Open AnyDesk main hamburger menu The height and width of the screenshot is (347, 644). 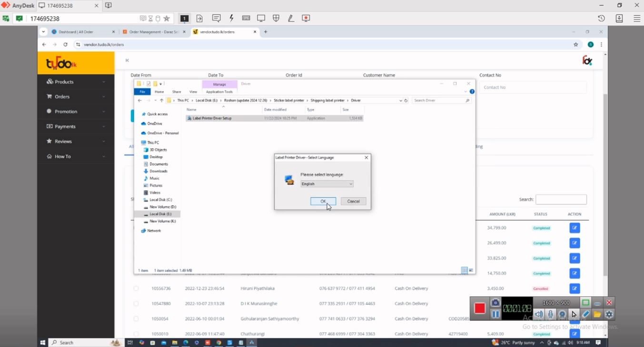636,18
